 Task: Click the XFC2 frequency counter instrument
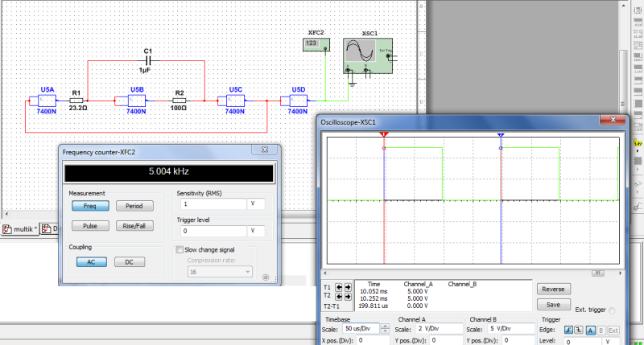[x=316, y=45]
